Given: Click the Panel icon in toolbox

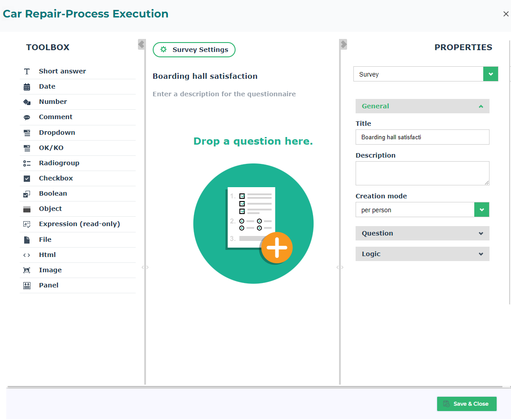Looking at the screenshot, I should pyautogui.click(x=27, y=286).
